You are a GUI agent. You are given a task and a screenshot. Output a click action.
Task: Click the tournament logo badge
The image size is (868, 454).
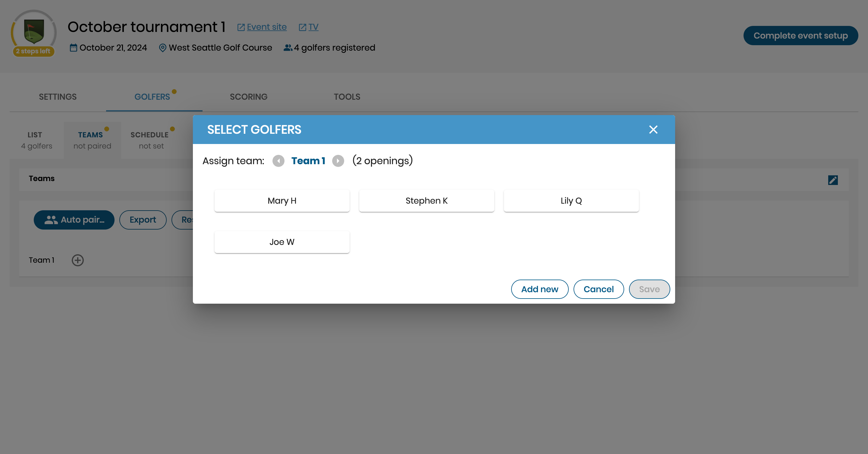coord(34,32)
